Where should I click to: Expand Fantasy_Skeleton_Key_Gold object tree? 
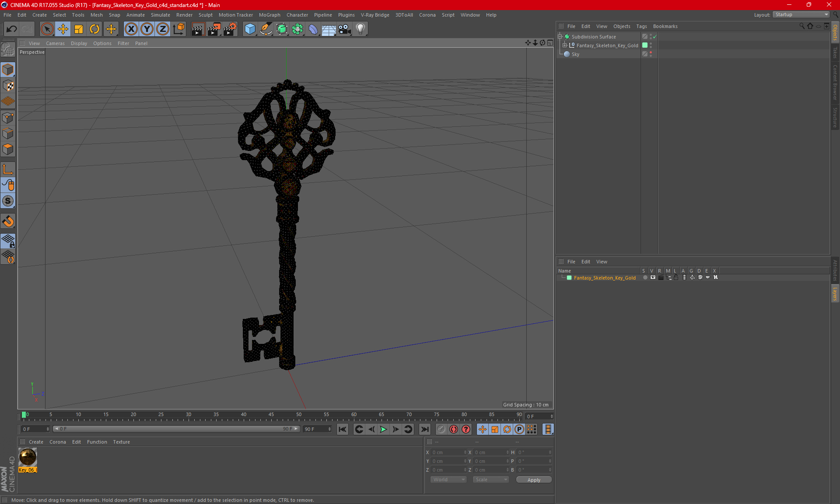tap(565, 45)
